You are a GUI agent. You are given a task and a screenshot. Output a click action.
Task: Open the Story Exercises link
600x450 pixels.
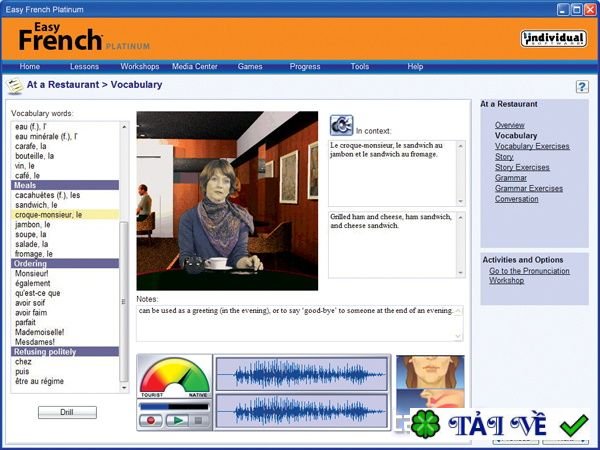pyautogui.click(x=522, y=167)
